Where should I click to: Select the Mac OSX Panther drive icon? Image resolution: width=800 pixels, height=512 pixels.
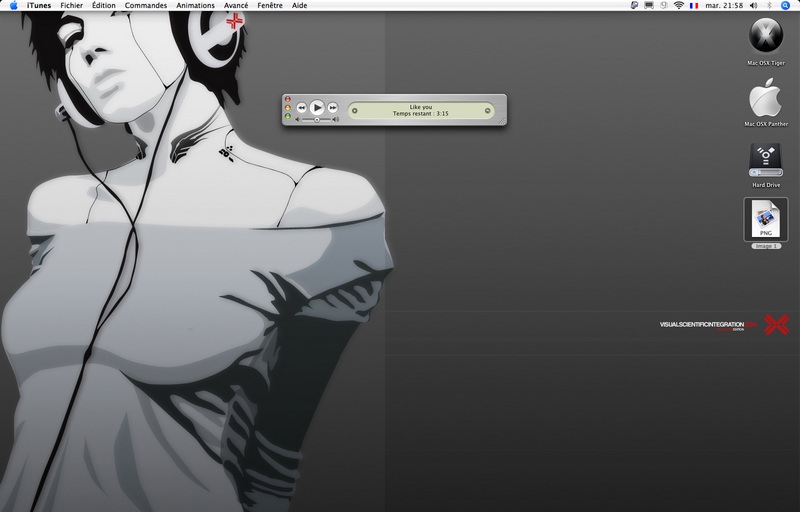coord(765,97)
